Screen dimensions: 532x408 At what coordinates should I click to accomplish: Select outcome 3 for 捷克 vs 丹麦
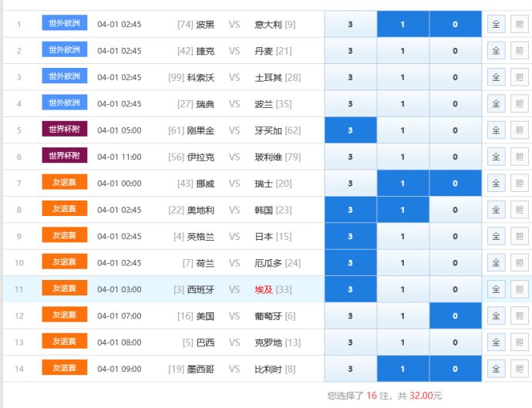(x=350, y=51)
